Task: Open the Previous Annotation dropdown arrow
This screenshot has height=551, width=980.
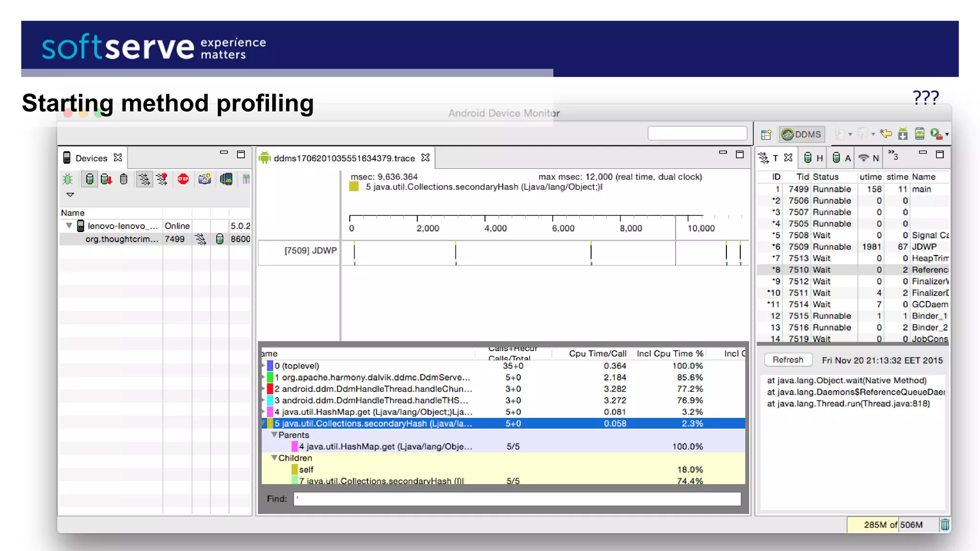Action: [x=873, y=135]
